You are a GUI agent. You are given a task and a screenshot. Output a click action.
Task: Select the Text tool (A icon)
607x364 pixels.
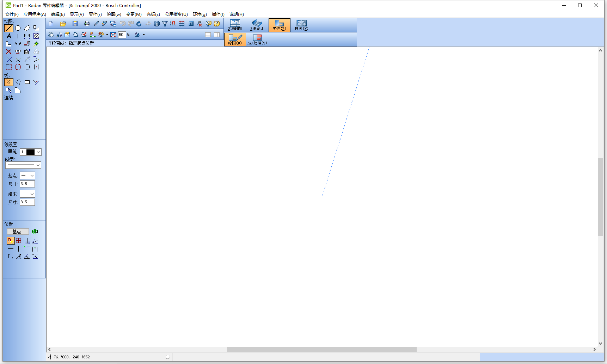pos(9,36)
